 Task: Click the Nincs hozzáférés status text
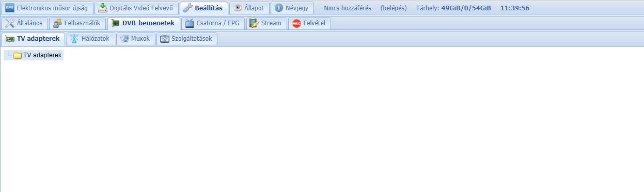[348, 8]
